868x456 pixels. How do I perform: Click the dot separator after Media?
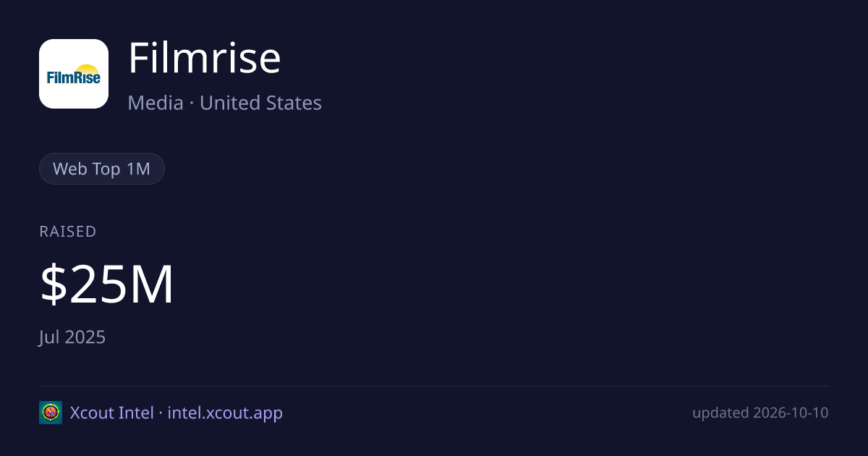click(x=192, y=104)
